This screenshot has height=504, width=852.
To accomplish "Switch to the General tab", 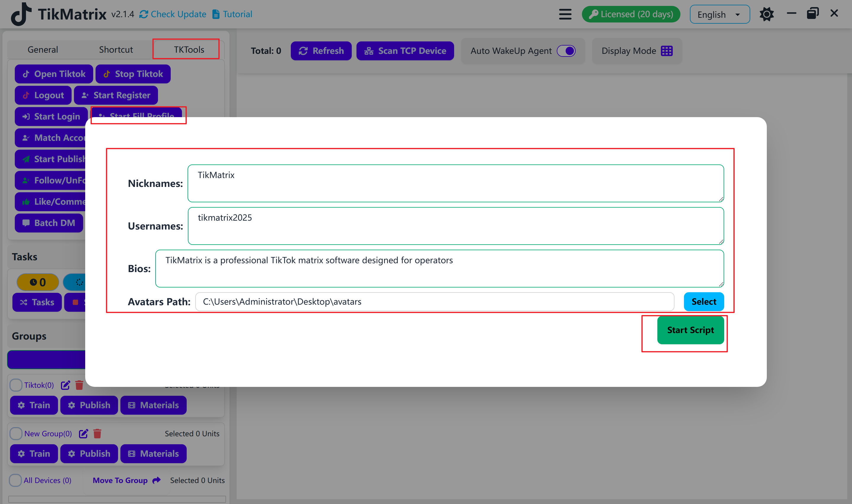I will [x=43, y=50].
